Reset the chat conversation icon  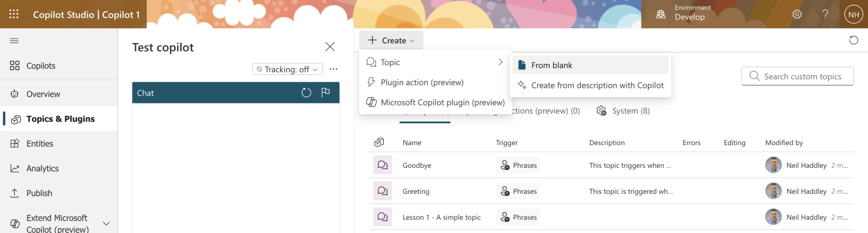(306, 93)
